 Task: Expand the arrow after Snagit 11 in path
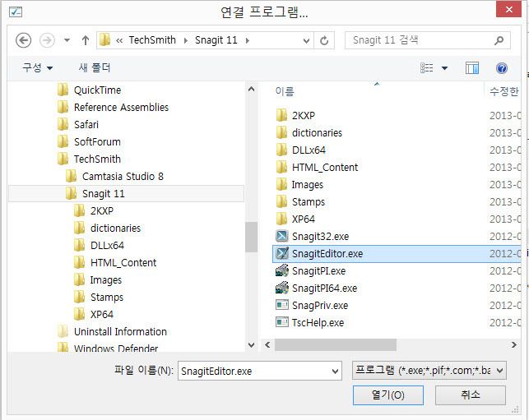248,41
